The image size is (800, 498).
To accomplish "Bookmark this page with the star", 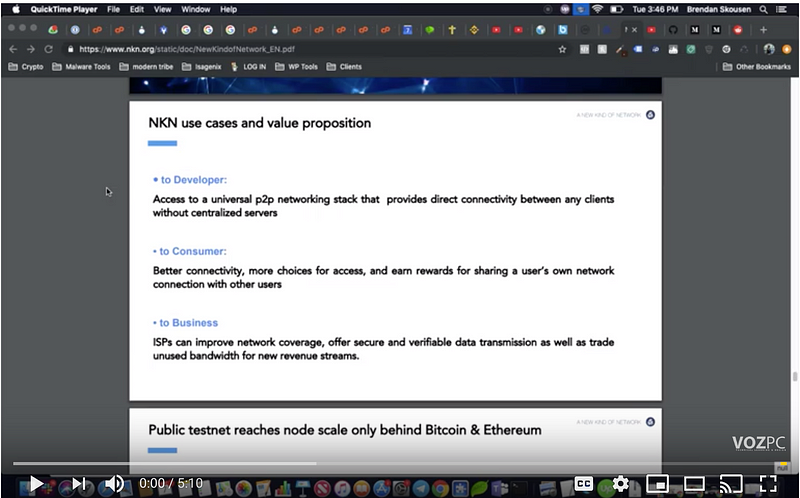I will (x=562, y=49).
